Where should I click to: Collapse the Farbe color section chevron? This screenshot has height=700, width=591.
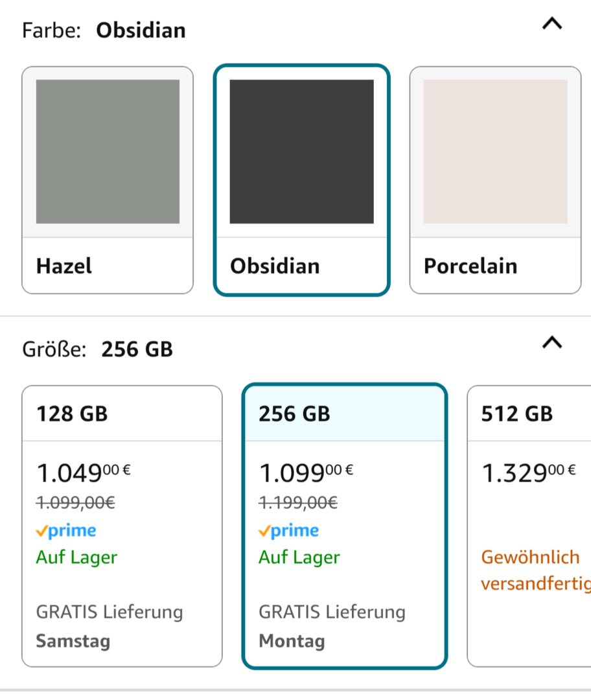(x=551, y=25)
